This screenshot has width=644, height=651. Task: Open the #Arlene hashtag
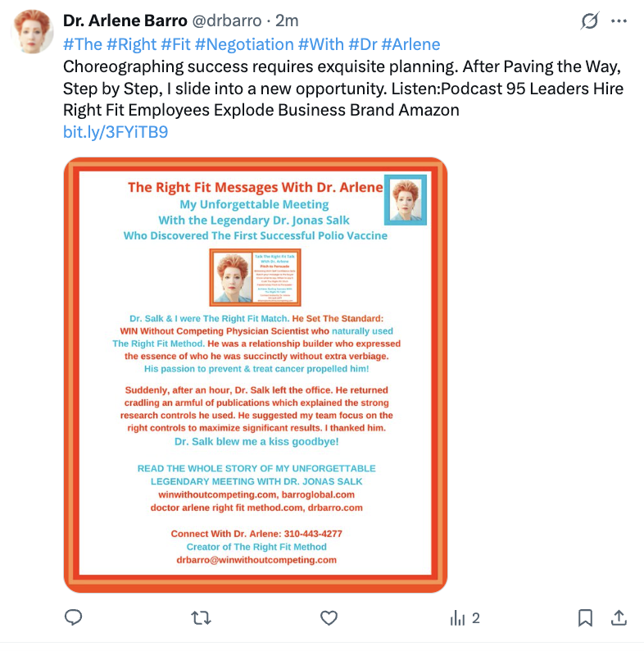click(x=410, y=44)
